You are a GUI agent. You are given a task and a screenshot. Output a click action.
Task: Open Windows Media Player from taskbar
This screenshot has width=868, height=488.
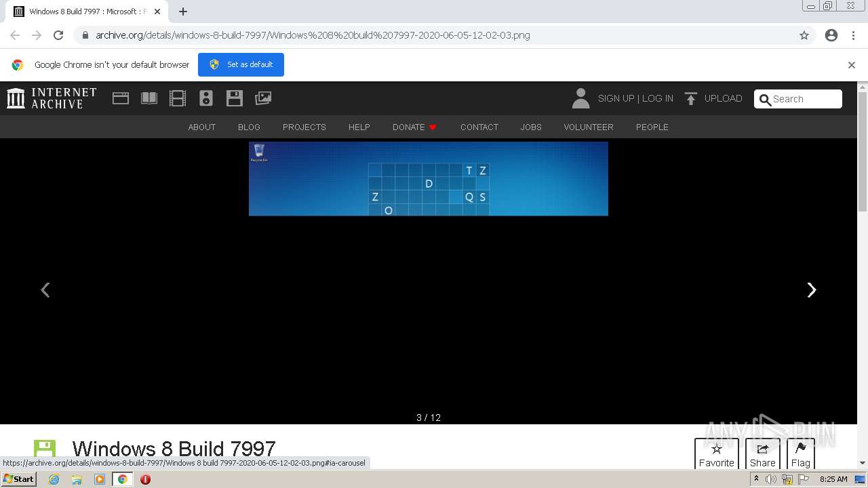click(100, 479)
